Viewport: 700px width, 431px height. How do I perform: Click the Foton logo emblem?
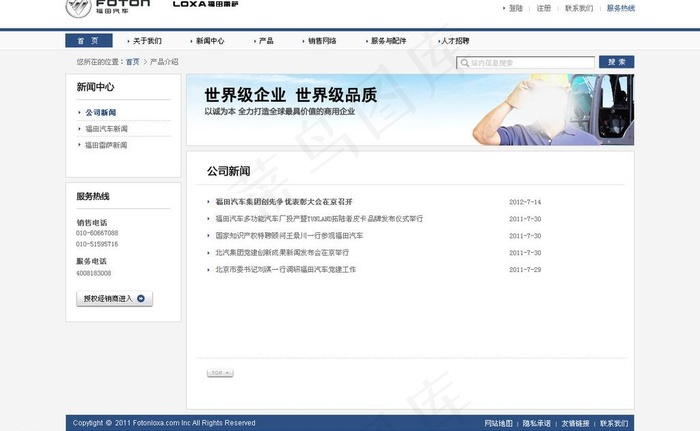point(79,8)
